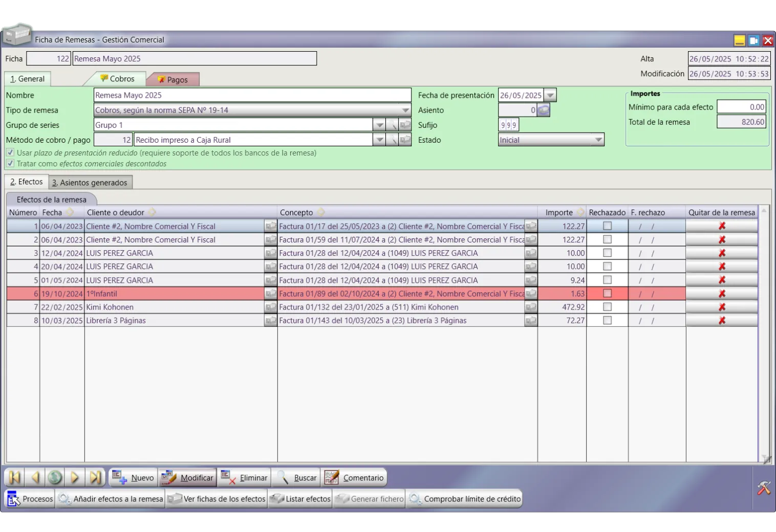This screenshot has width=776, height=532.
Task: Open client card icon for Librería 3 Páginas
Action: pos(270,321)
